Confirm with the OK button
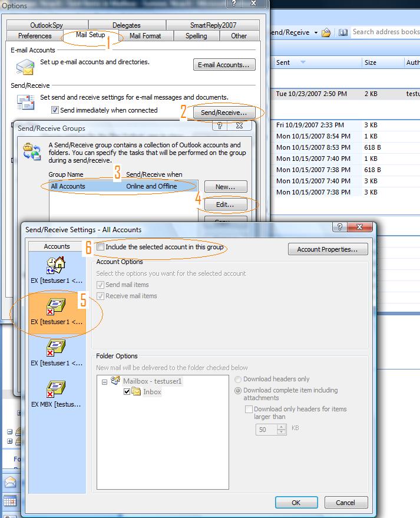The height and width of the screenshot is (518, 420). tap(296, 503)
